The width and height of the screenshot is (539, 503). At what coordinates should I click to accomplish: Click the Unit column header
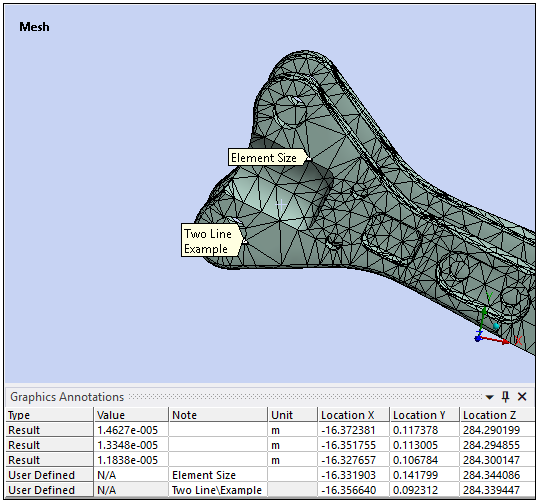[x=292, y=415]
